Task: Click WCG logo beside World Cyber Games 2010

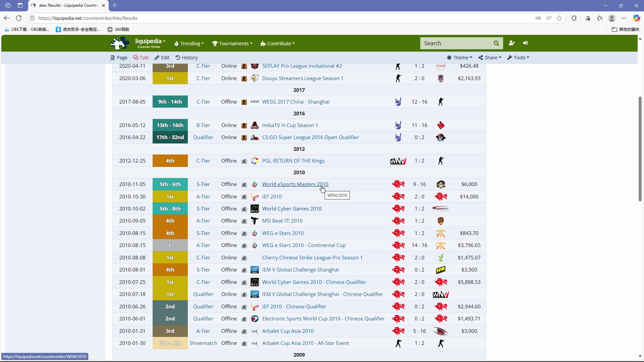Action: tap(255, 209)
